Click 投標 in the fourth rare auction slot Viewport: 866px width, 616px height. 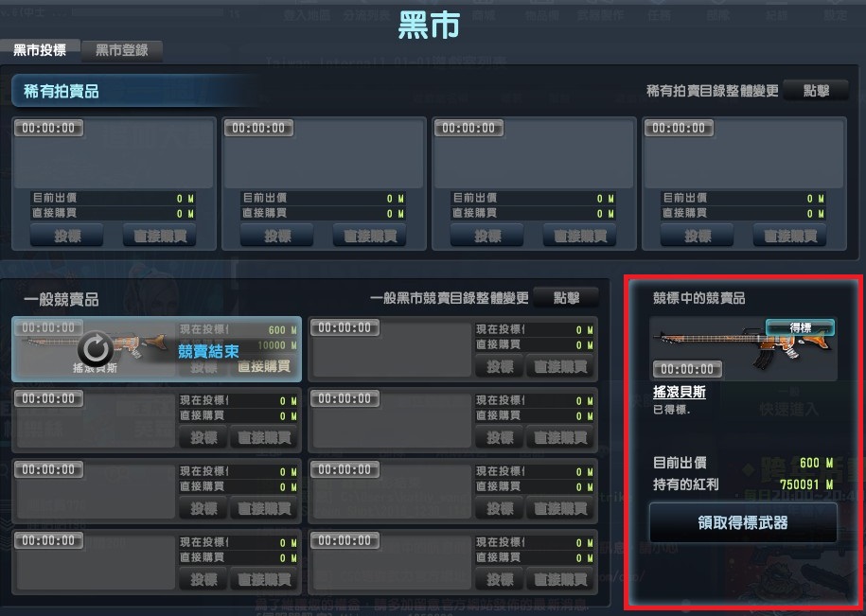point(697,237)
